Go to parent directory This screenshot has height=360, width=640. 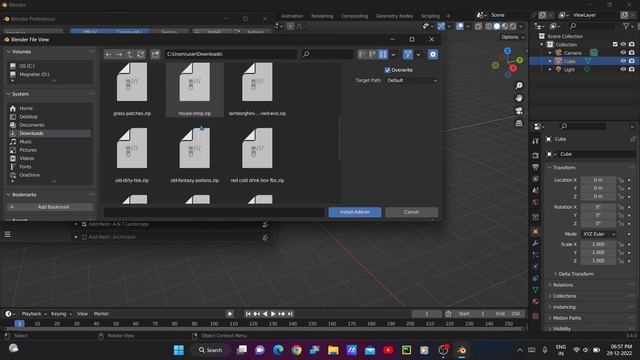(129, 54)
